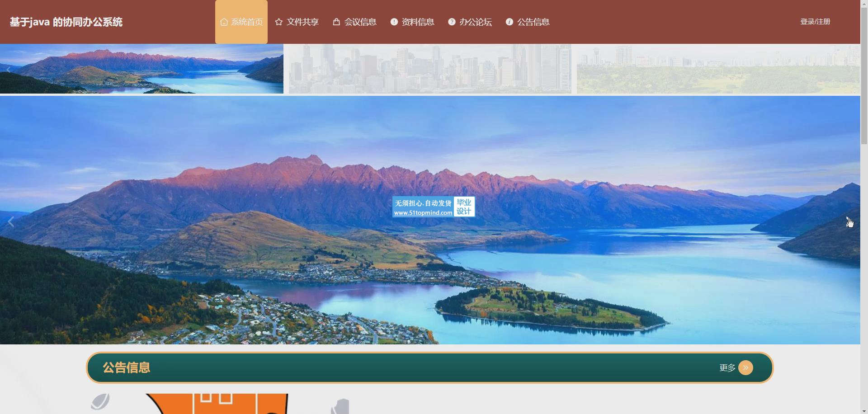
Task: Click the orange double-arrow icon next to 更多
Action: pos(745,368)
